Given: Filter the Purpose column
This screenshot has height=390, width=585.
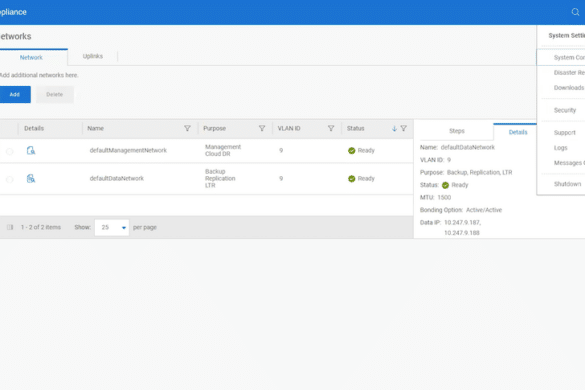Looking at the screenshot, I should click(262, 128).
